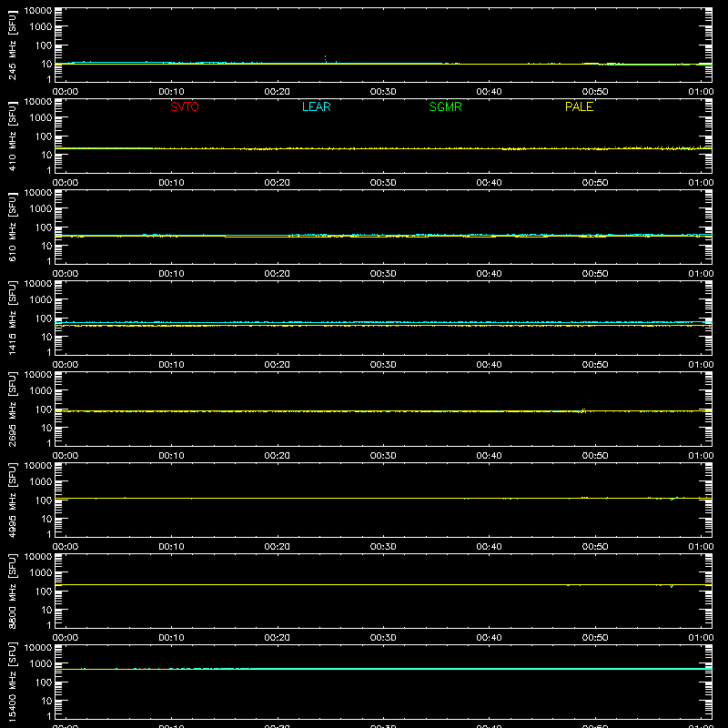Click the 00:10 time label under the 245 MHz plot
728x728 pixels.
[x=171, y=92]
